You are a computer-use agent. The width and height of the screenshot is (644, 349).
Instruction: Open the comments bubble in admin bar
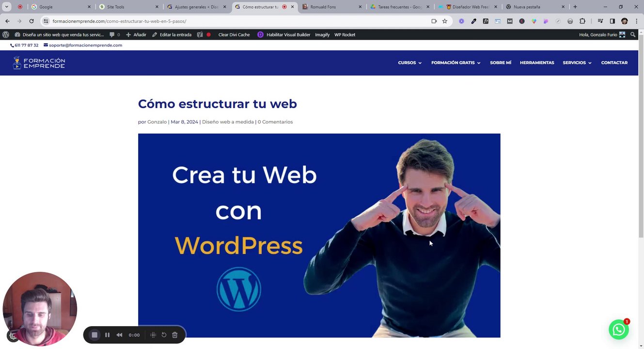pos(114,35)
